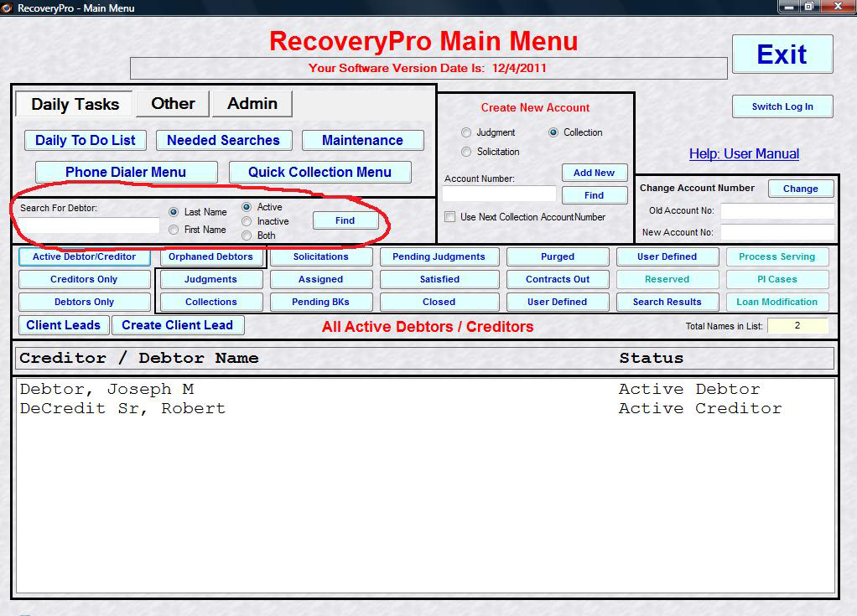Click the Total Names in List field
857x616 pixels.
coord(797,325)
